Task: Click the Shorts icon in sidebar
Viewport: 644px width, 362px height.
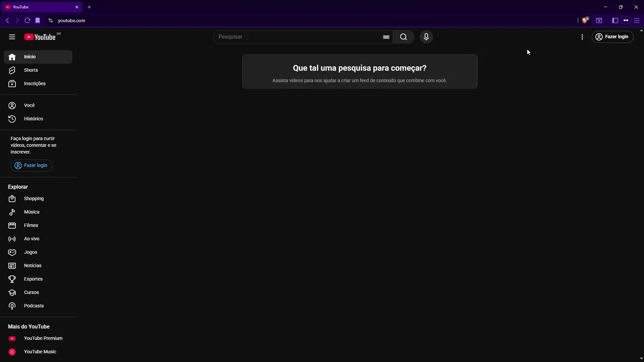Action: (x=12, y=70)
